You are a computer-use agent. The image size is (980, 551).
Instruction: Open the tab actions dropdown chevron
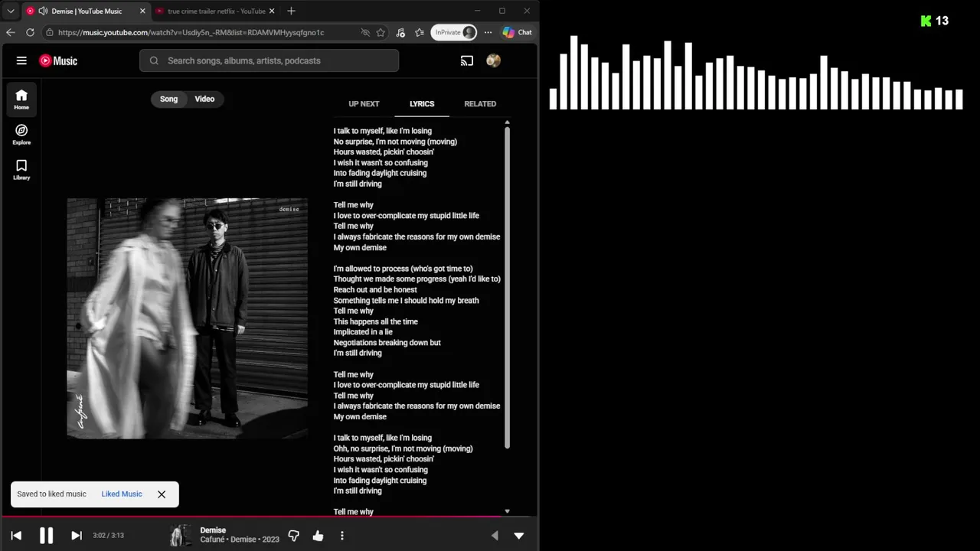pyautogui.click(x=11, y=11)
